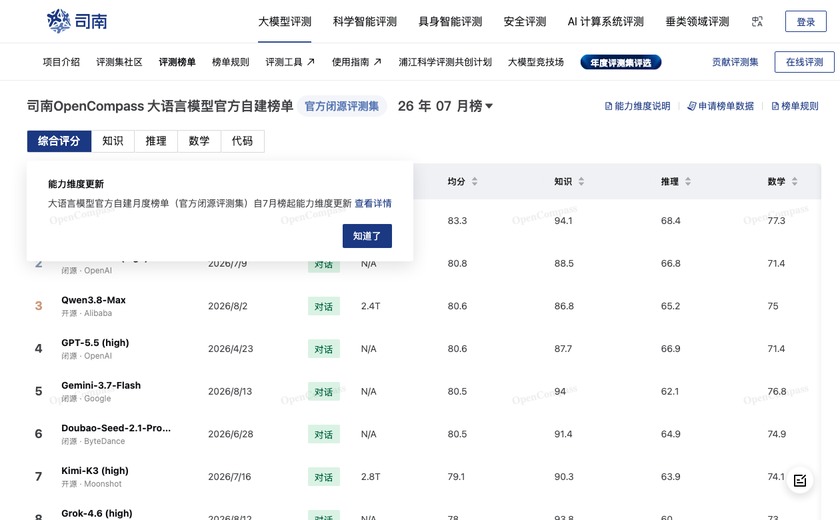Open 浦江科学评测共创计划 page
840x520 pixels.
pos(445,62)
